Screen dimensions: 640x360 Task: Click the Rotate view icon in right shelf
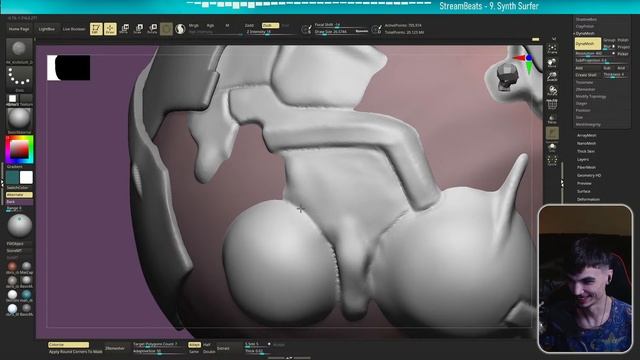click(552, 90)
